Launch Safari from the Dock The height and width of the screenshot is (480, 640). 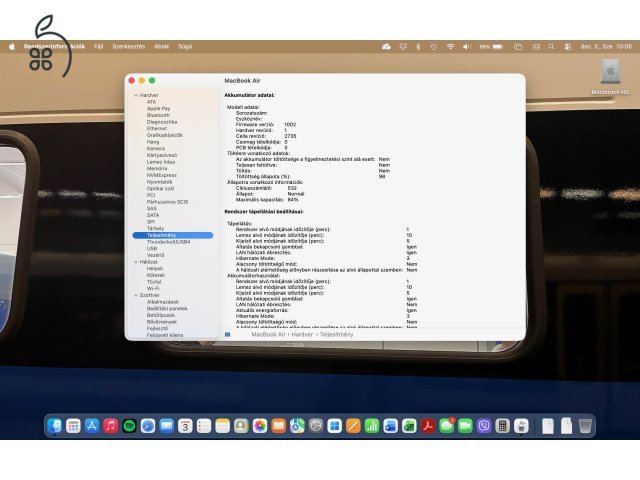148,426
